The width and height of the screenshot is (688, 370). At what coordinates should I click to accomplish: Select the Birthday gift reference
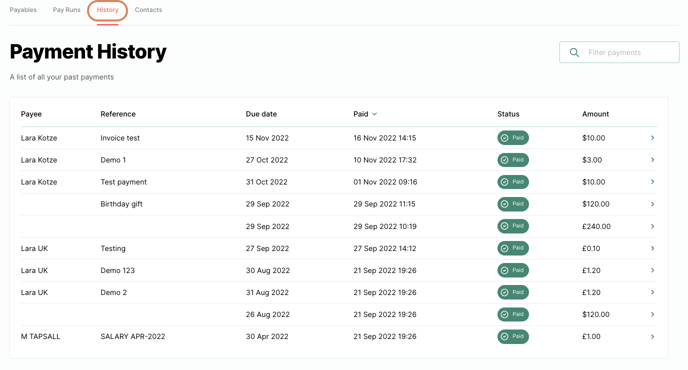[122, 204]
